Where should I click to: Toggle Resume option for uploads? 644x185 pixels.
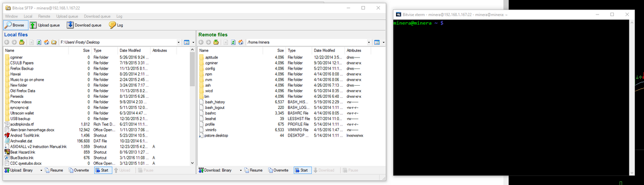pyautogui.click(x=54, y=170)
